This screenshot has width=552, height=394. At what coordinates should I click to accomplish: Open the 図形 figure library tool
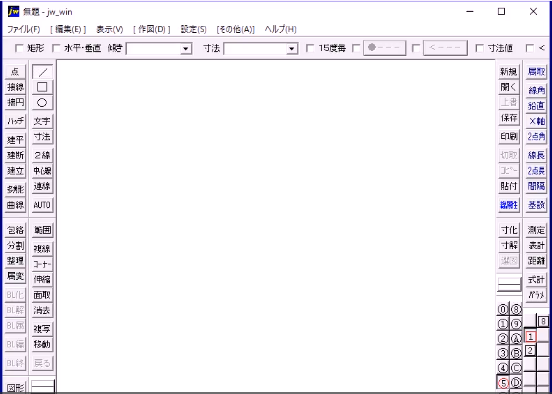[x=15, y=388]
